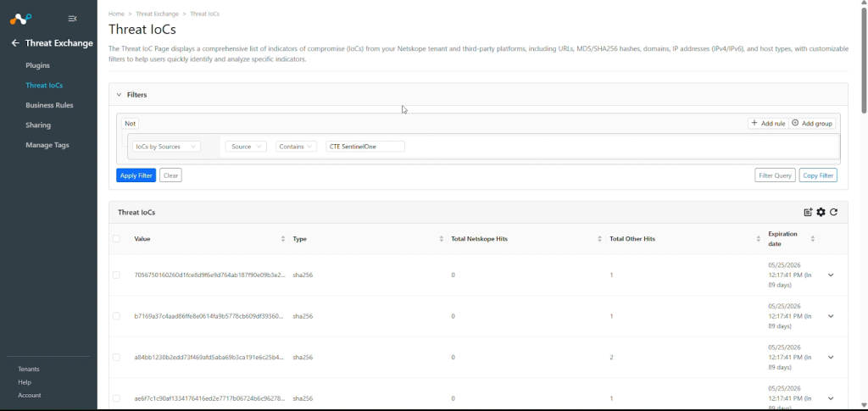
Task: Expand the row for hash 7056750160260d1
Action: tap(831, 275)
